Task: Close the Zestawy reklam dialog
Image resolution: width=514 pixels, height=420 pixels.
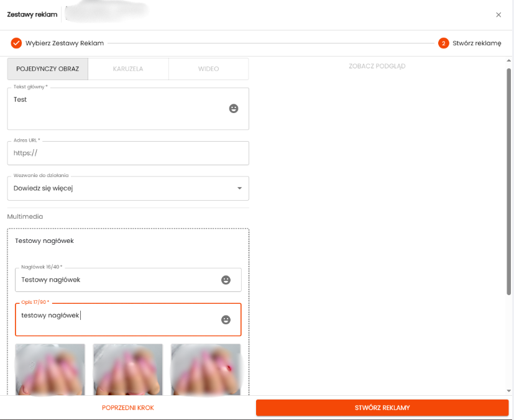Action: [x=498, y=15]
